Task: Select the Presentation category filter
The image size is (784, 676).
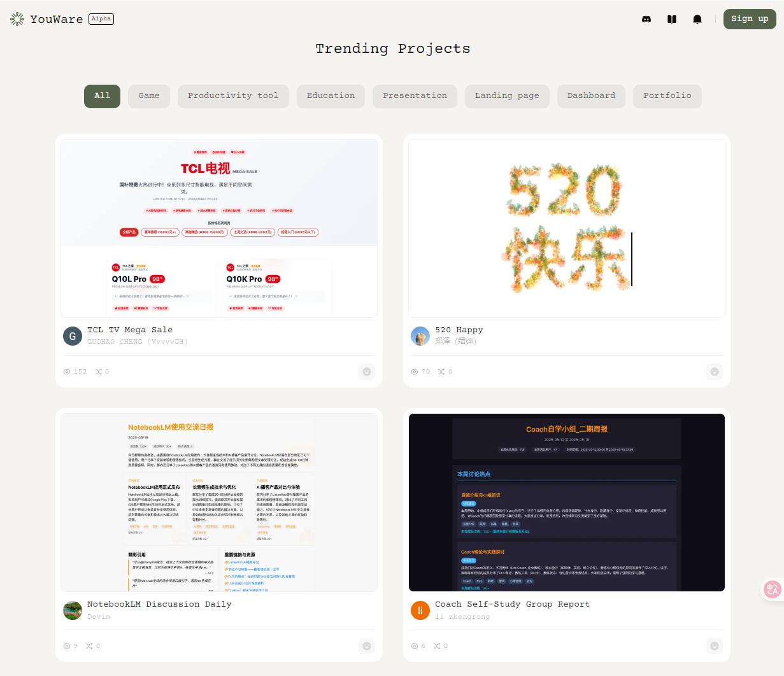Action: tap(415, 96)
